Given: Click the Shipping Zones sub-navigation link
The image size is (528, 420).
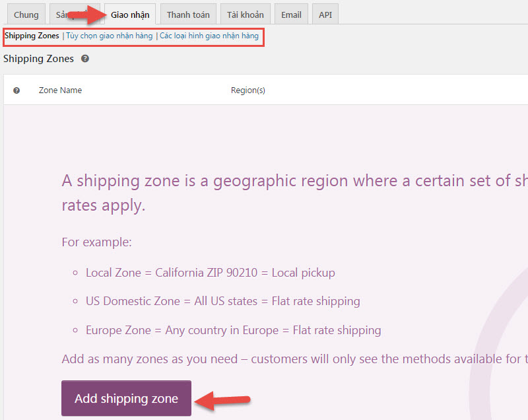Looking at the screenshot, I should [32, 36].
